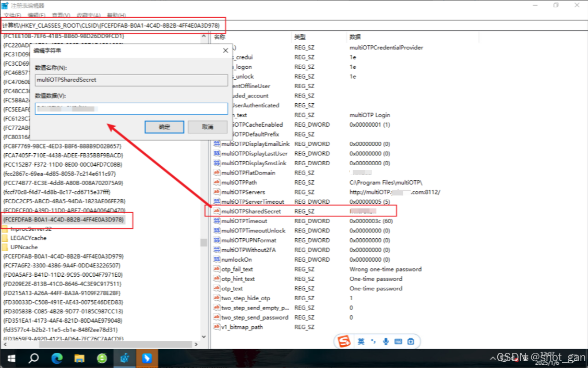Select key {FCA7405F-710E-4438-ADEE-FB35BBF9BACD}
The image size is (588, 368).
click(x=63, y=155)
